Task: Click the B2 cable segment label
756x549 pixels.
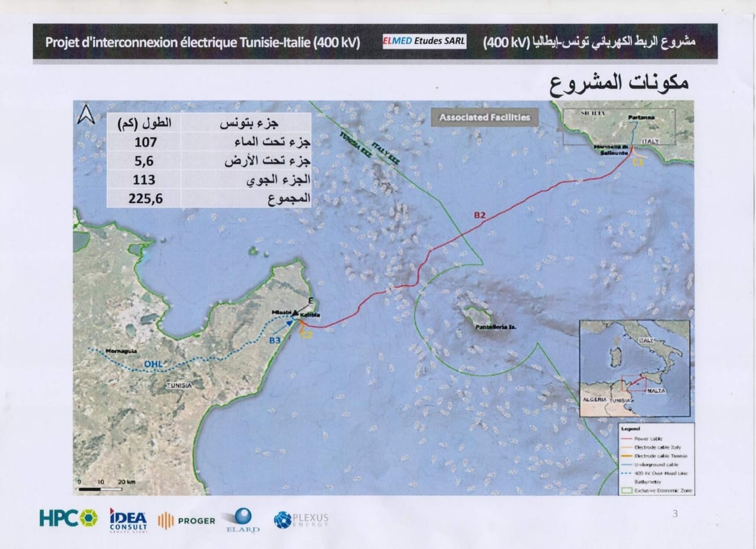Action: pyautogui.click(x=479, y=216)
